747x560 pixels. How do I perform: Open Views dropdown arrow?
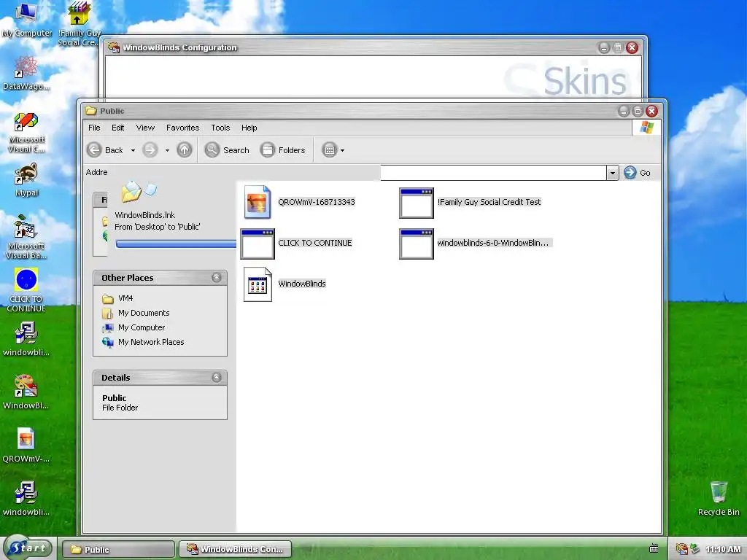(343, 150)
